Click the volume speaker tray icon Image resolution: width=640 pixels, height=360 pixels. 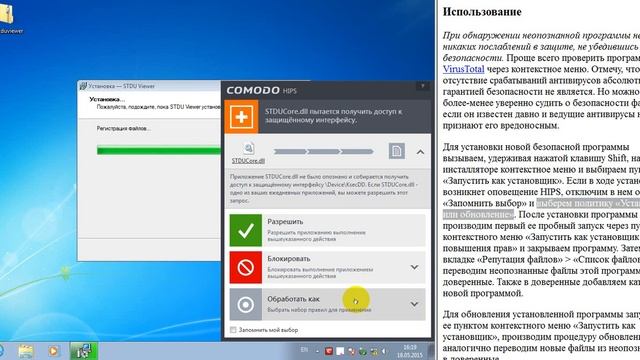[x=384, y=351]
